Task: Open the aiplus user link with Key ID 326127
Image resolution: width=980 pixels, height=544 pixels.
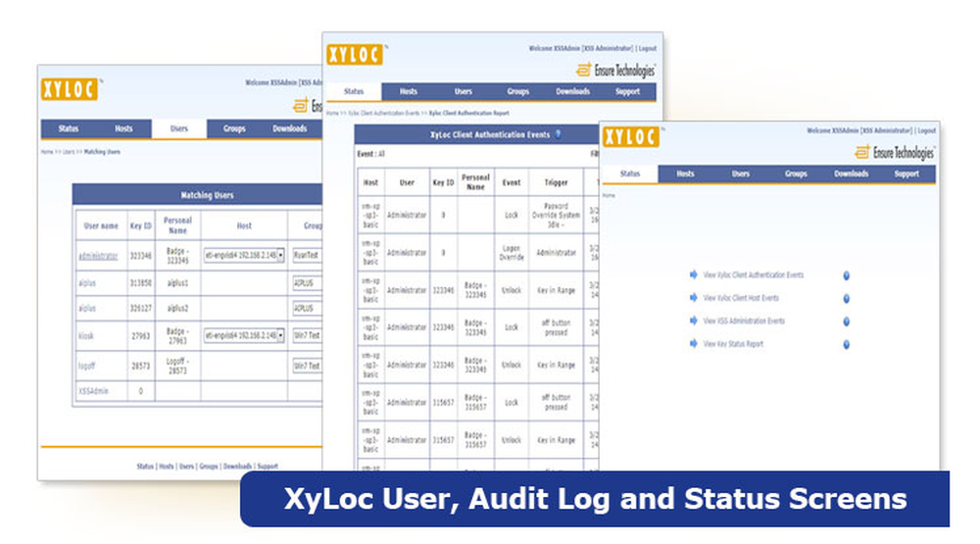Action: pyautogui.click(x=87, y=308)
